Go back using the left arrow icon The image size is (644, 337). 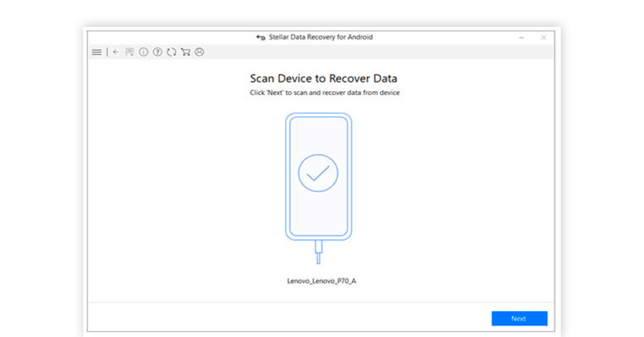click(x=116, y=52)
